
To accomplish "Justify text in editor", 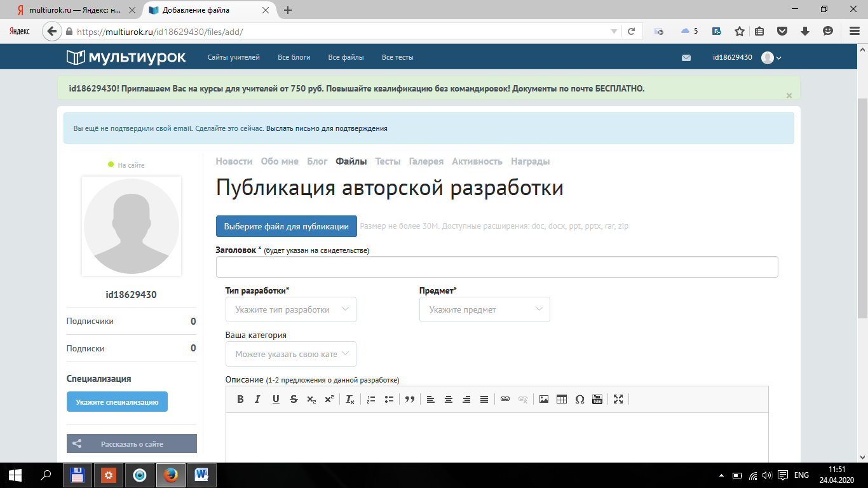I will point(484,399).
